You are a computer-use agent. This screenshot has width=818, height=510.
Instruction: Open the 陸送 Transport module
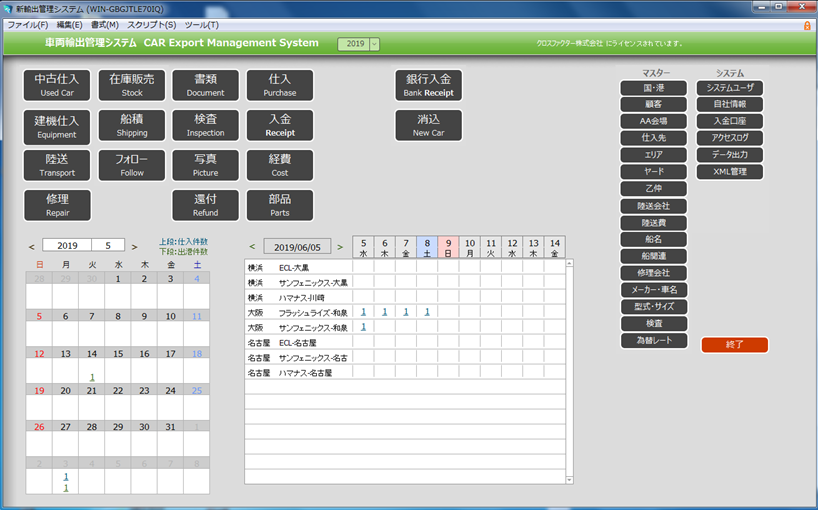(57, 165)
